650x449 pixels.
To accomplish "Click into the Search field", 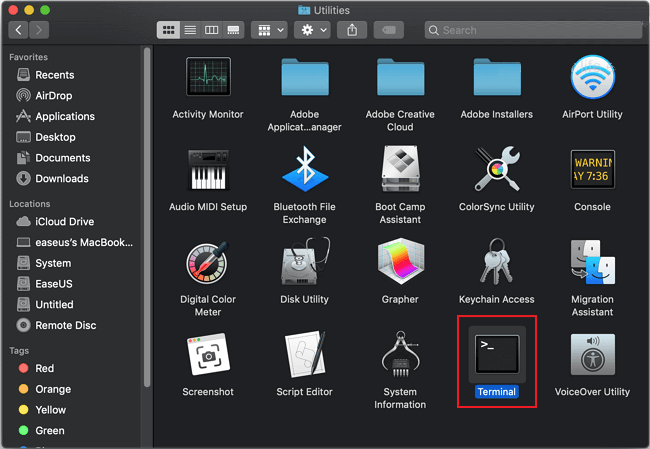I will pyautogui.click(x=534, y=30).
